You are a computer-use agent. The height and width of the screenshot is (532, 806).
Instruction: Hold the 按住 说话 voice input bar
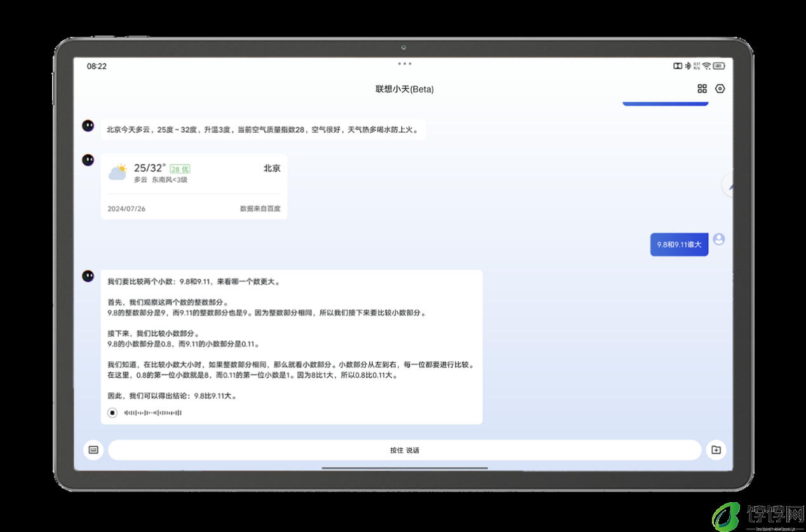tap(405, 450)
